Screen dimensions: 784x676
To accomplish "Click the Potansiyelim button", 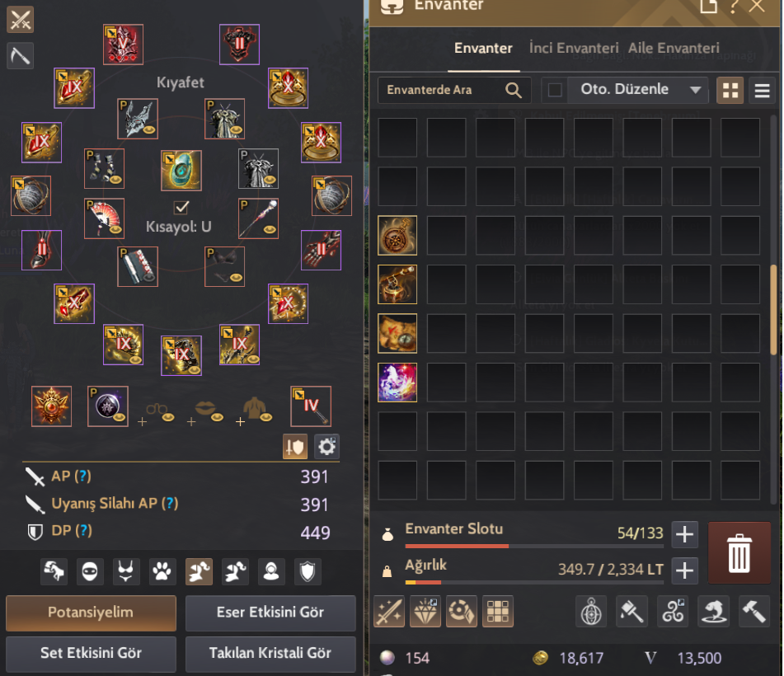I will (91, 613).
